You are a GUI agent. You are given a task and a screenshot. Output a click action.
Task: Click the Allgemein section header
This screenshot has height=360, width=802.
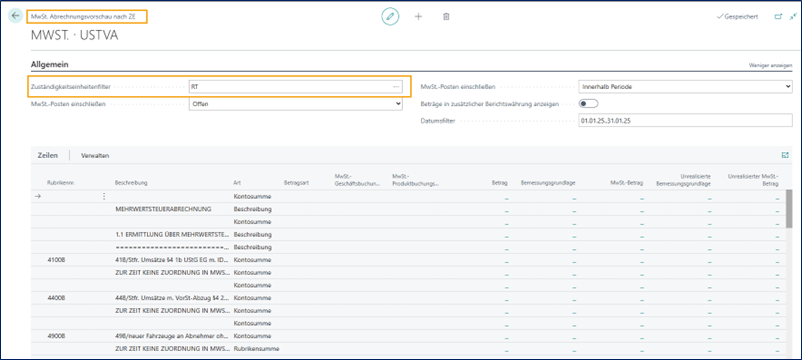[50, 64]
